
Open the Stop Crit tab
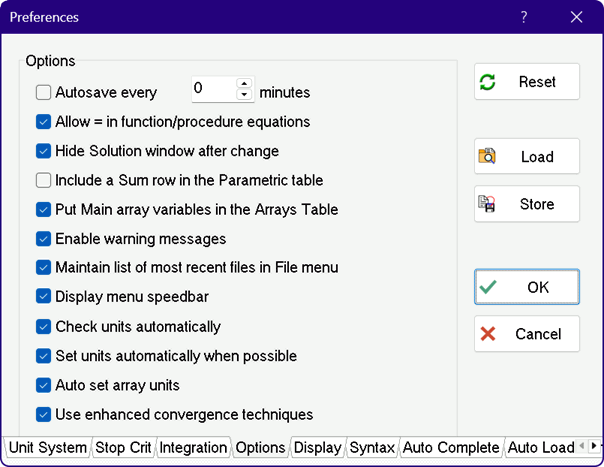pos(122,448)
